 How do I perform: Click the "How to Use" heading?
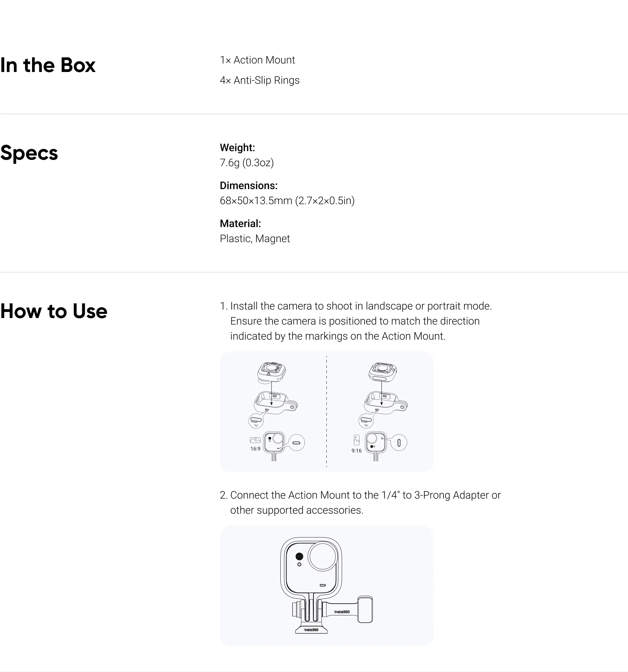54,311
